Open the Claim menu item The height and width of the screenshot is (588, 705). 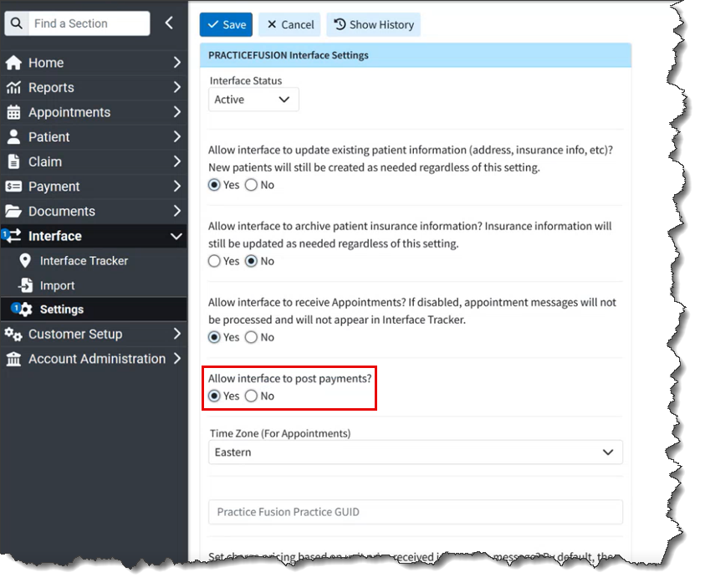click(94, 161)
